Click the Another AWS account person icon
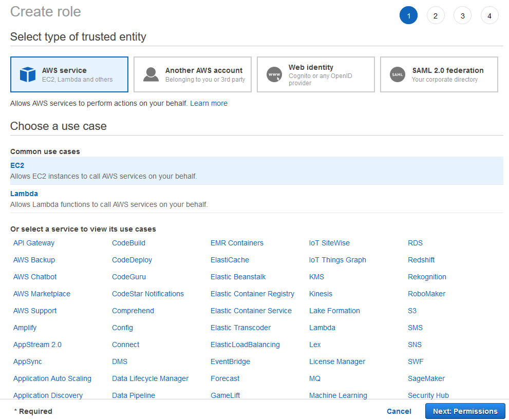 pyautogui.click(x=151, y=74)
